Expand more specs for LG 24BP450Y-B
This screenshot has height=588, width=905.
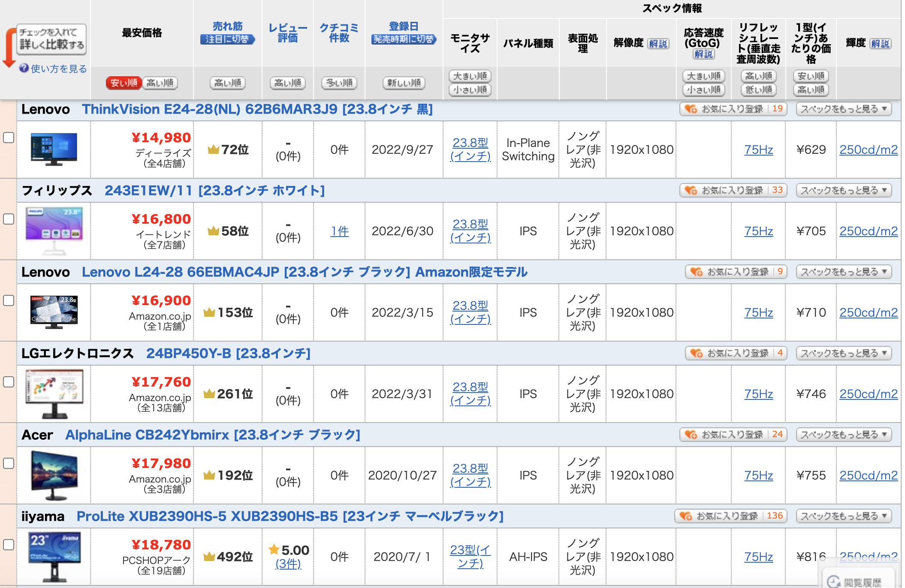844,354
